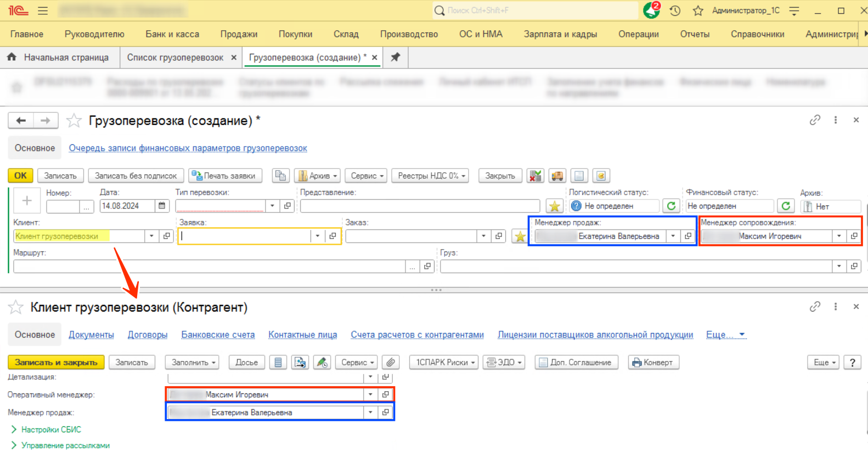This screenshot has height=457, width=868.
Task: Click the Конверт button
Action: point(653,362)
